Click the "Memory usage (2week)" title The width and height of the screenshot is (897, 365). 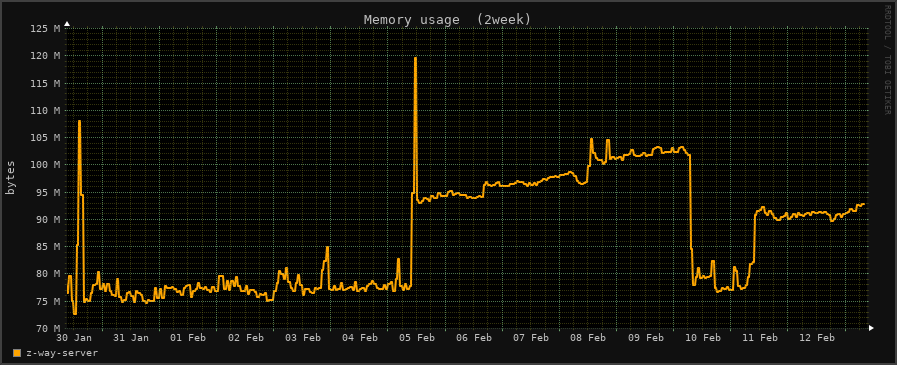[x=447, y=19]
